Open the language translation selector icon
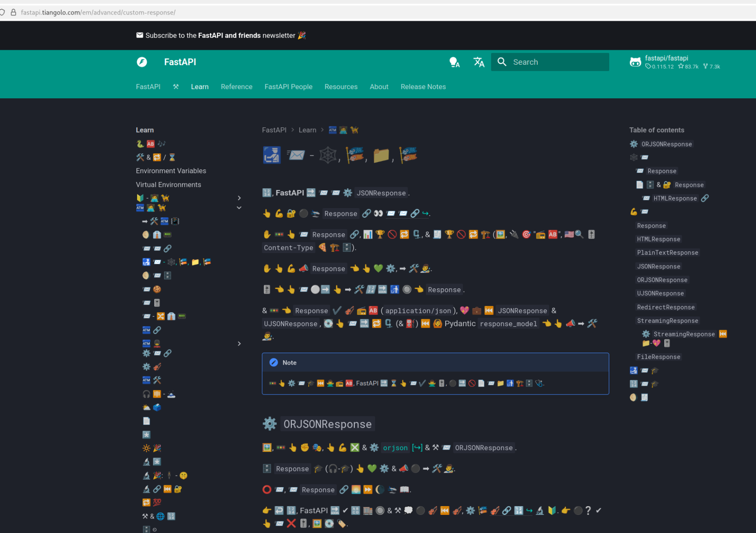Screen dimensions: 756x533 point(479,62)
